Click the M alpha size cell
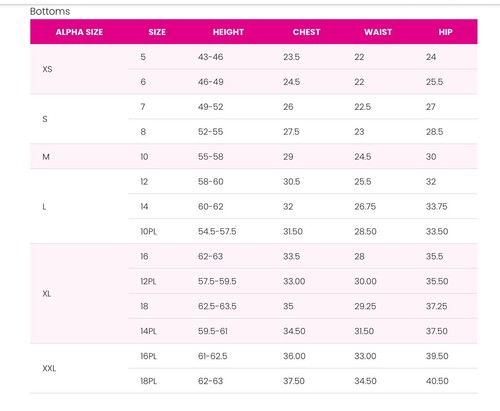The image size is (500, 411). (x=46, y=157)
